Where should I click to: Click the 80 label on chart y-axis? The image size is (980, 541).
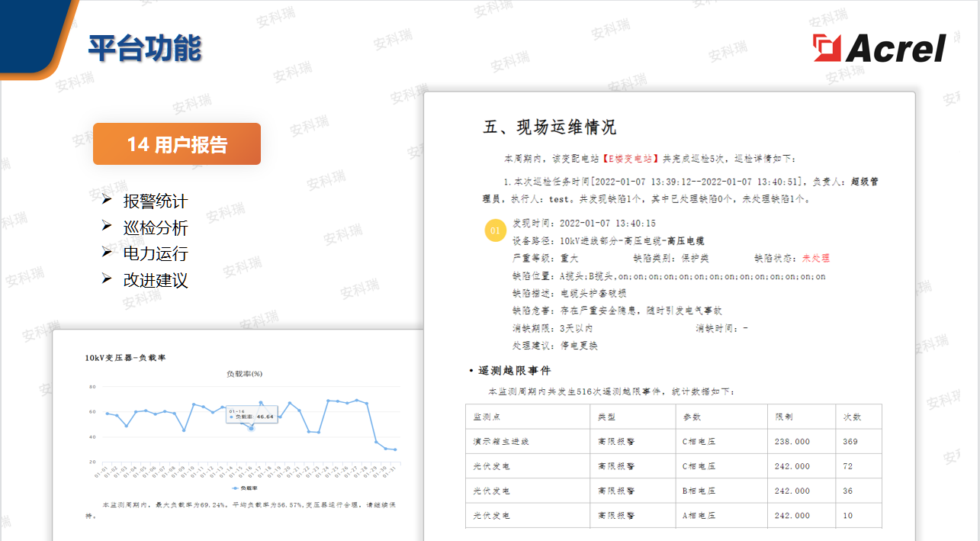coord(92,388)
